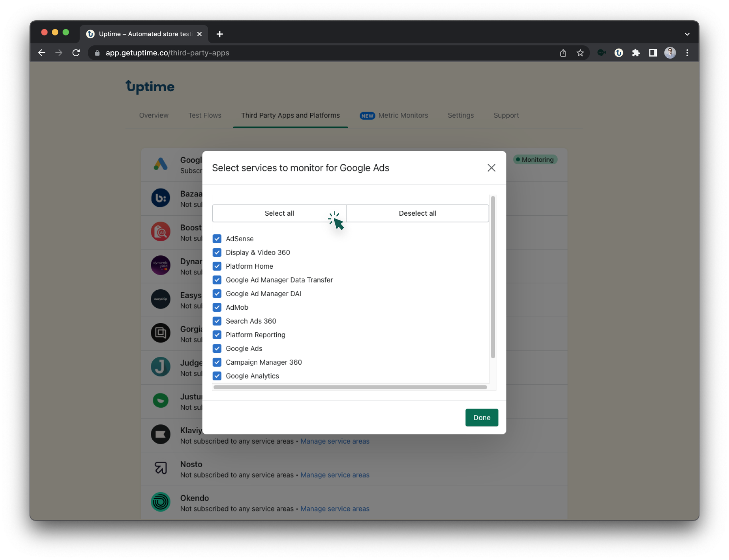Click the Okendo app logo
This screenshot has height=560, width=729.
click(x=161, y=502)
